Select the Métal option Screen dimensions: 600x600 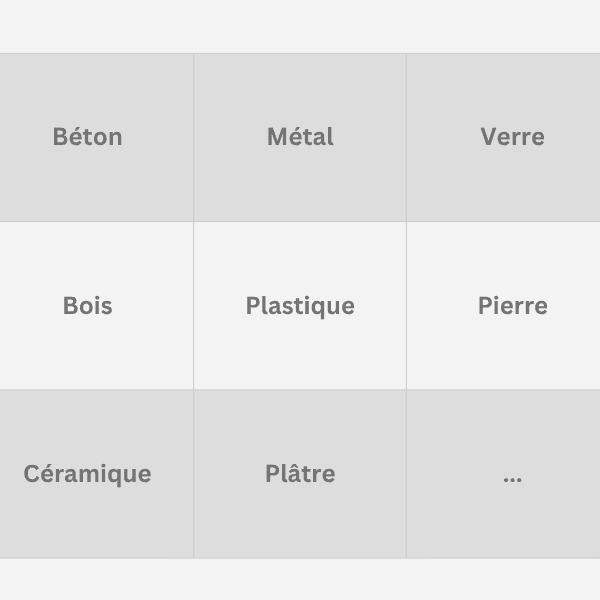[300, 137]
